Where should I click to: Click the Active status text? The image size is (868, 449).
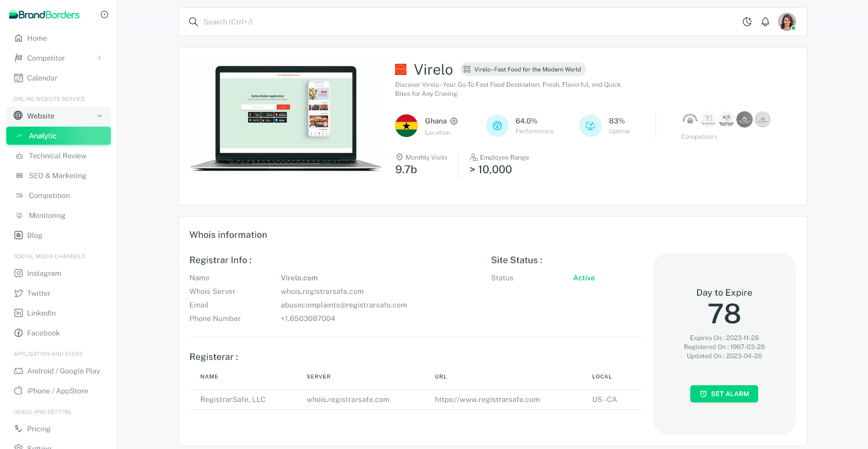pyautogui.click(x=584, y=278)
